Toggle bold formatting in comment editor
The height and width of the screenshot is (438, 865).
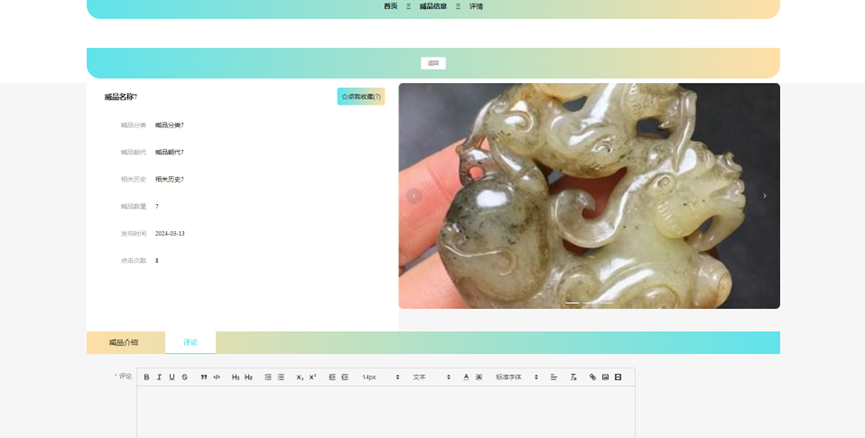tap(146, 377)
